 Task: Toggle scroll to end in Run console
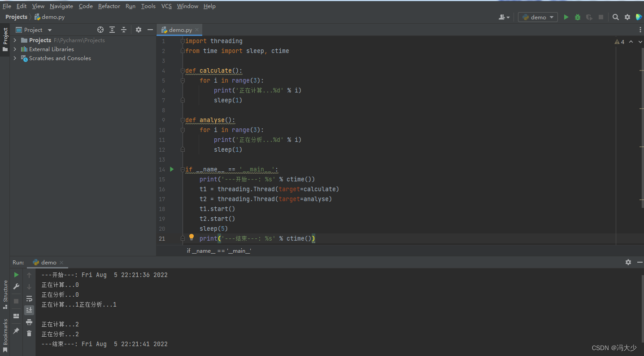click(x=29, y=310)
